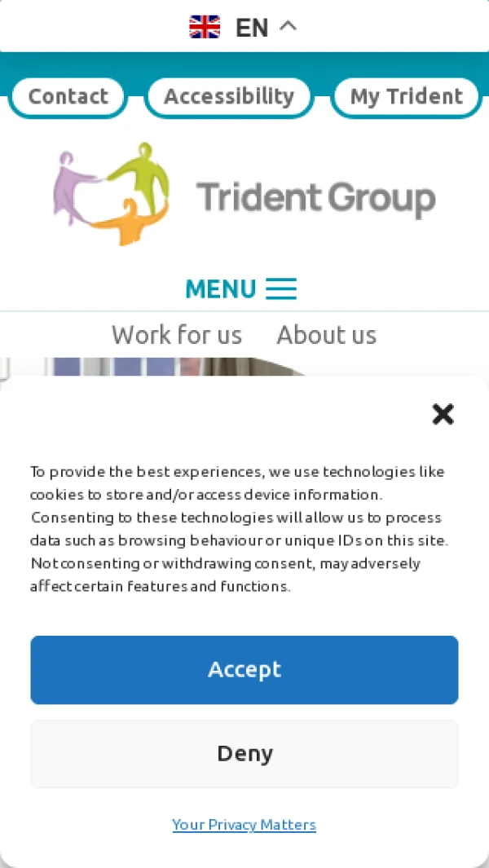The width and height of the screenshot is (489, 868).
Task: Click the UK flag language icon
Action: [205, 27]
